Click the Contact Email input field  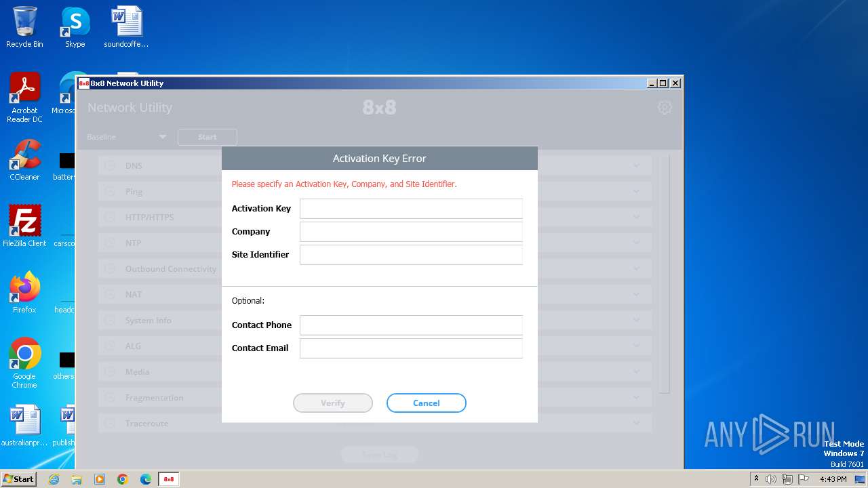click(x=411, y=348)
